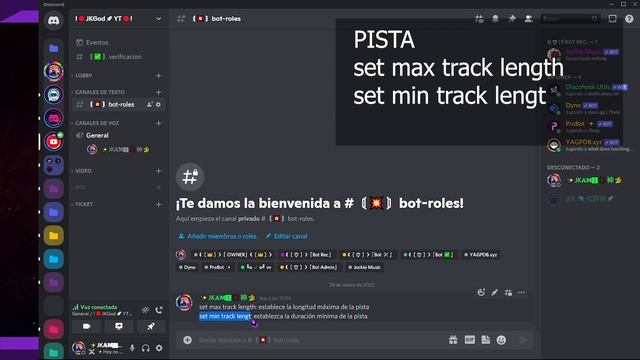Expand the BOT category
The image size is (640, 360).
79,188
